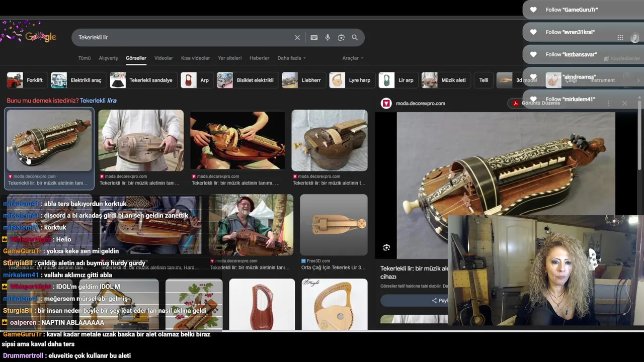This screenshot has height=362, width=644.
Task: Select the Forklift filter chip
Action: pos(26,80)
